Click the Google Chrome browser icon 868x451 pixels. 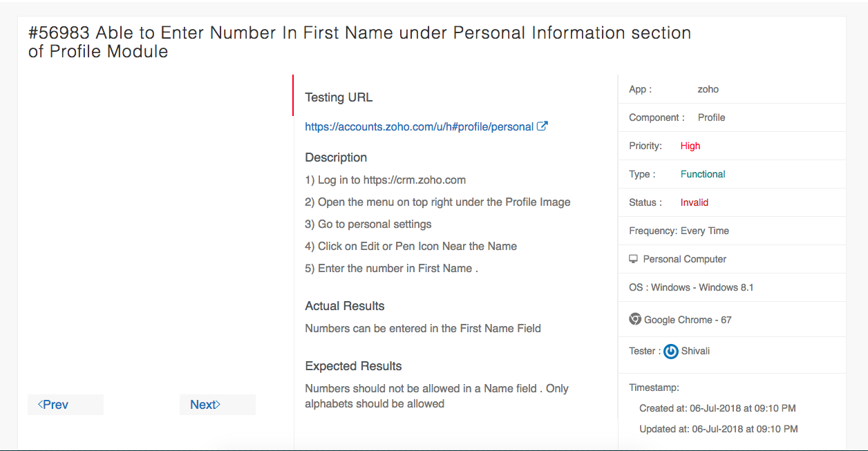(635, 319)
